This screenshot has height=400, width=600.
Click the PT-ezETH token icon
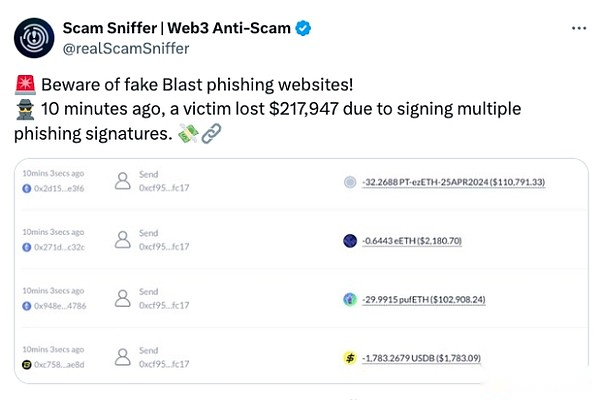[349, 182]
